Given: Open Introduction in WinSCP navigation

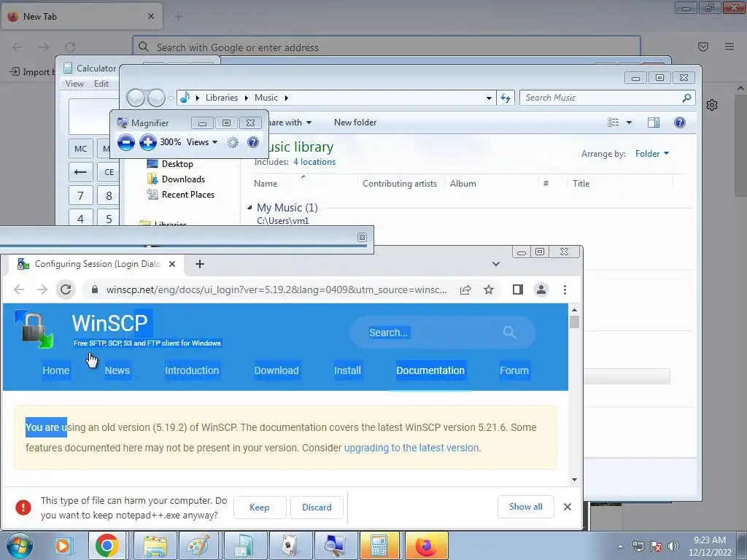Looking at the screenshot, I should (x=192, y=370).
